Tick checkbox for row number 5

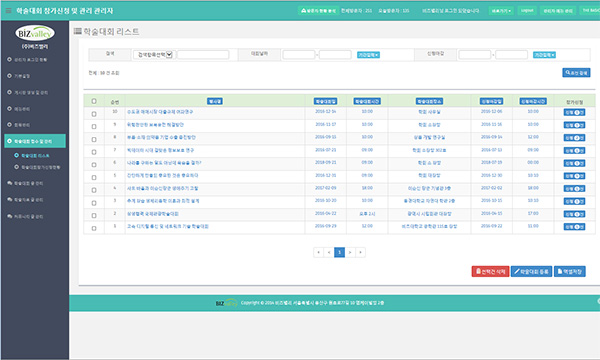94,178
